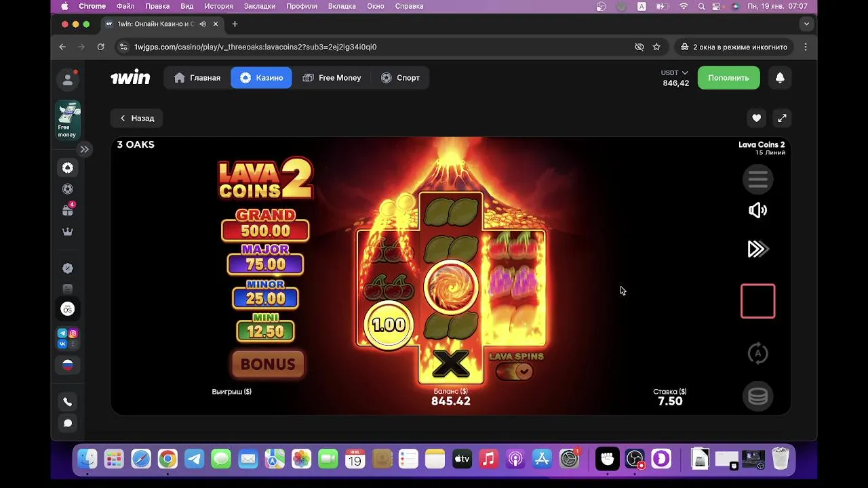The width and height of the screenshot is (868, 488).
Task: Open the game menu hamburger icon
Action: click(x=757, y=180)
